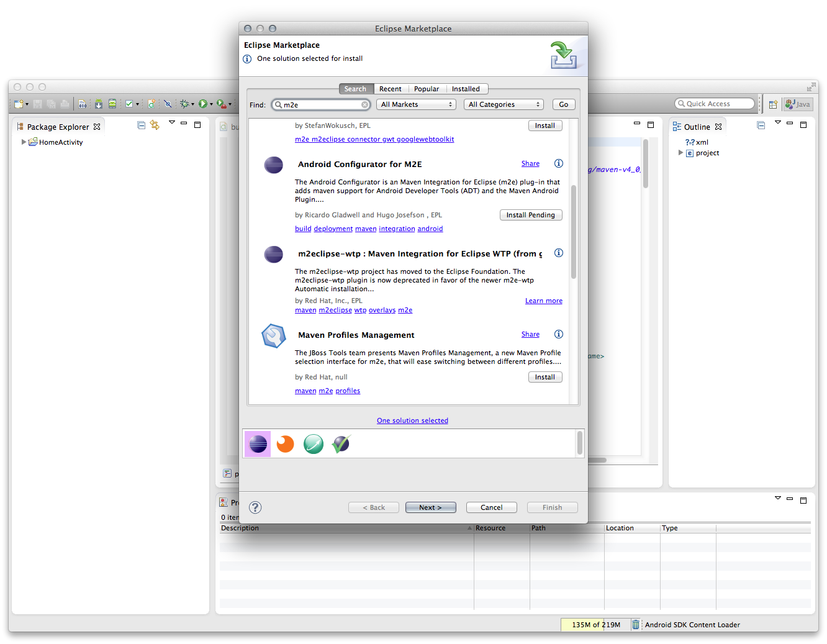Sort Problems table by Description column
Viewport: 827px width, 644px height.
(346, 528)
